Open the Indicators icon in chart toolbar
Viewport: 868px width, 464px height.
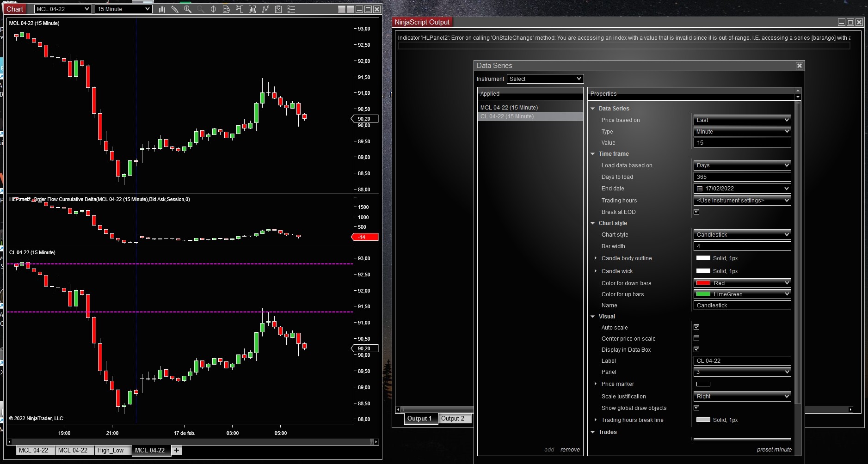252,9
